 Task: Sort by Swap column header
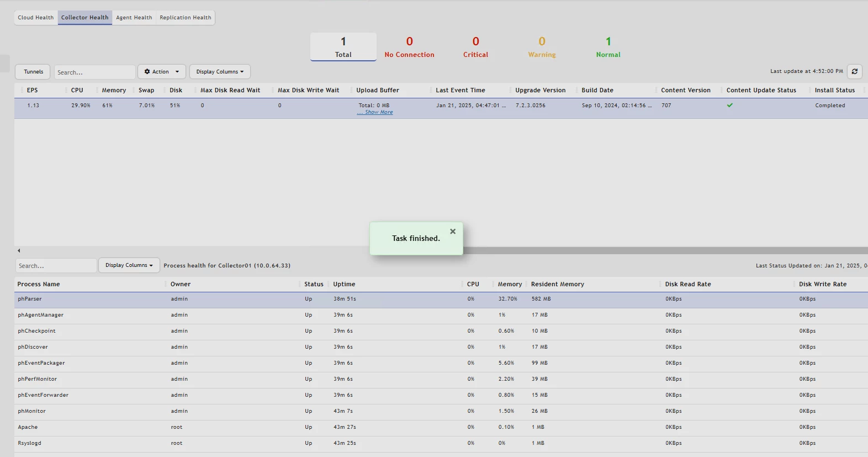click(x=146, y=90)
